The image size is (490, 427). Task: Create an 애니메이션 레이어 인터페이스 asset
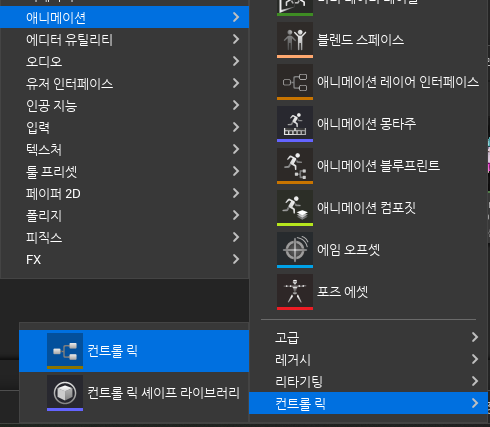(x=368, y=82)
